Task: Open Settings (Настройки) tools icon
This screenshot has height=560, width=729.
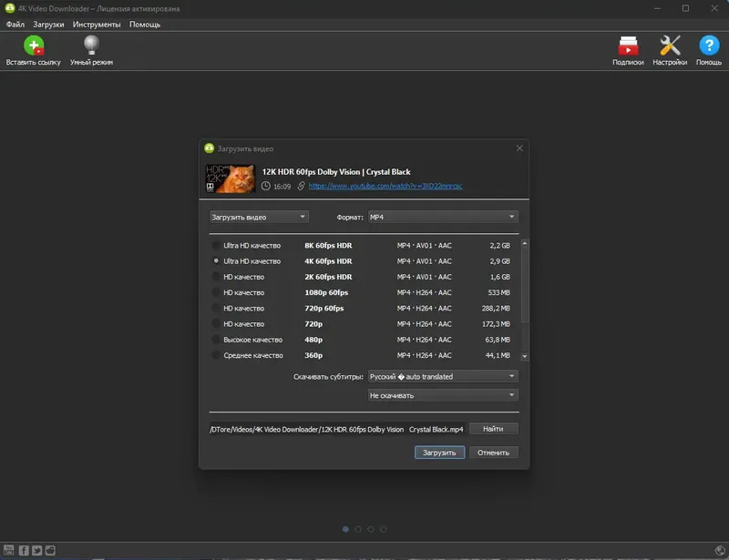Action: (670, 46)
